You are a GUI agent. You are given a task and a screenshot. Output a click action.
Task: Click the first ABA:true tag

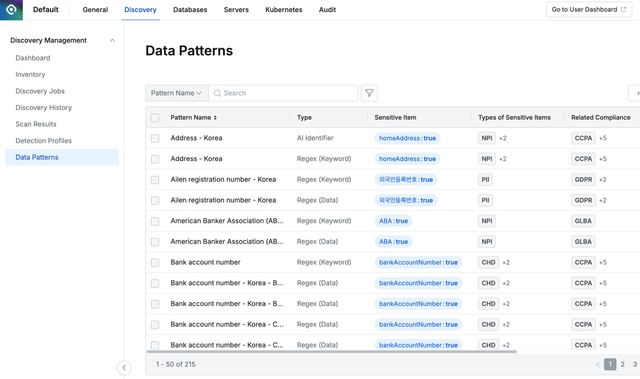coord(393,221)
